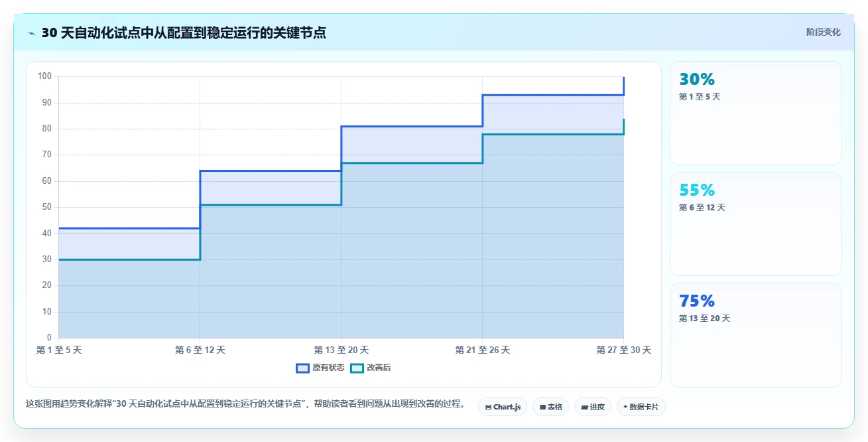
Task: Click the 第 6 至 12 天 card caption
Action: [702, 208]
